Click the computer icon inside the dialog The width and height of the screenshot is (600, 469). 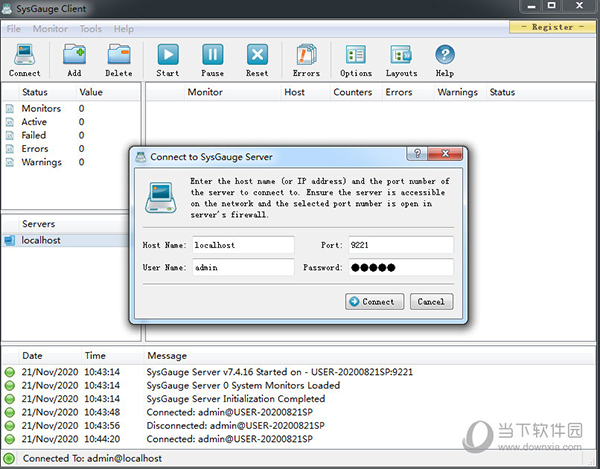point(161,197)
